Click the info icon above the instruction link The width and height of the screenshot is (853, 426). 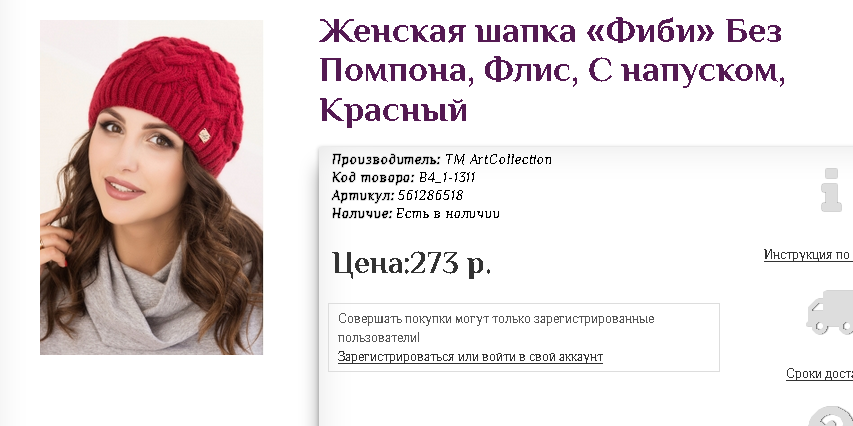coord(832,190)
